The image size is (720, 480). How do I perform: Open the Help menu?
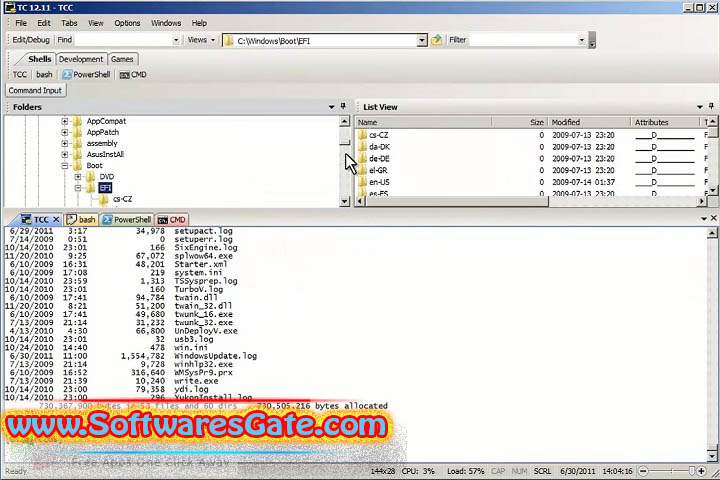point(199,23)
